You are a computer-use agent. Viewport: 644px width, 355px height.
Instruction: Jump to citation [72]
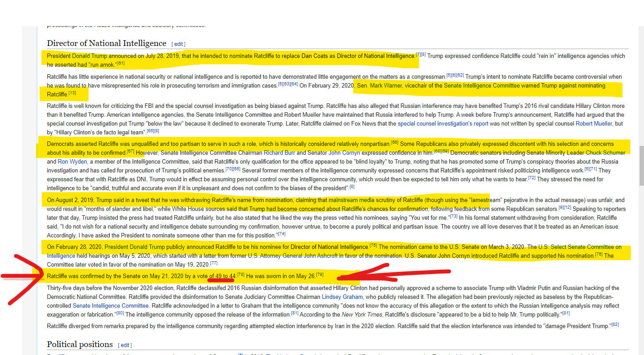[x=532, y=178]
